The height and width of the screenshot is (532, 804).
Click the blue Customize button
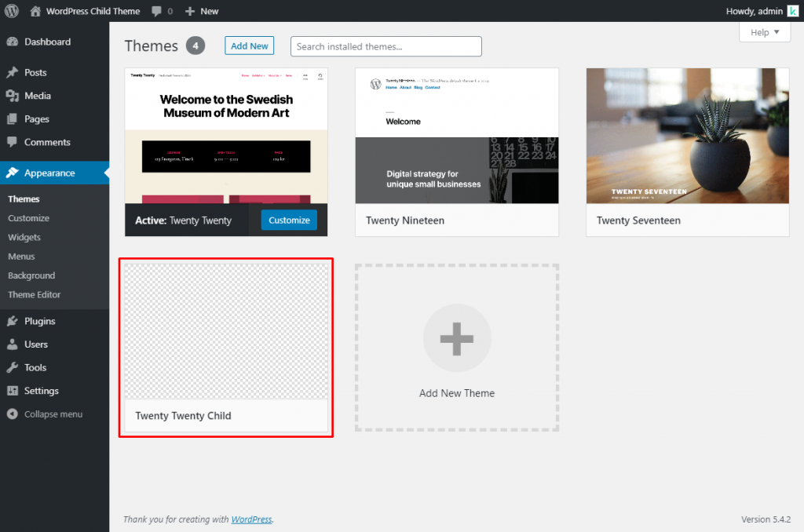coord(289,220)
